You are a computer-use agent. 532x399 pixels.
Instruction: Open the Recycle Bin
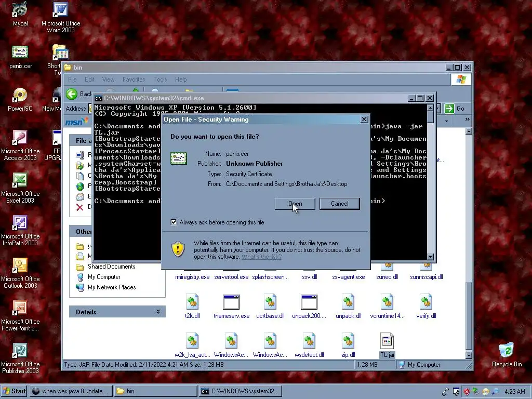(507, 355)
